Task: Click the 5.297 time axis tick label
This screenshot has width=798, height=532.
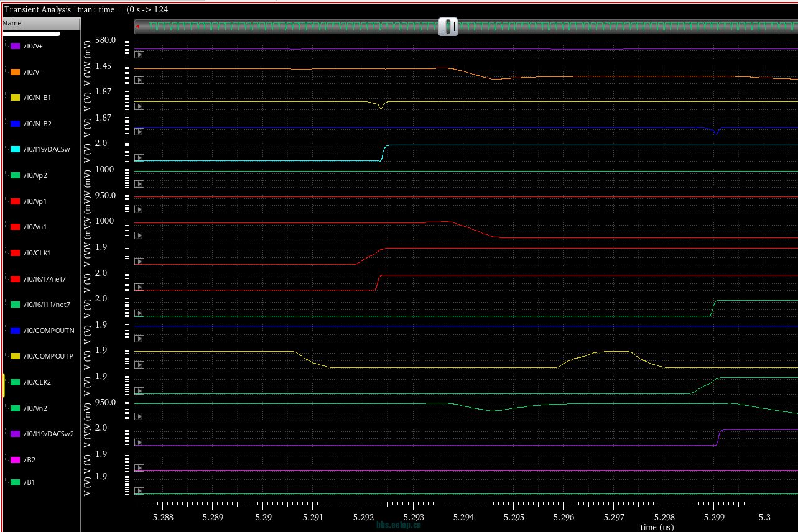Action: (x=613, y=517)
